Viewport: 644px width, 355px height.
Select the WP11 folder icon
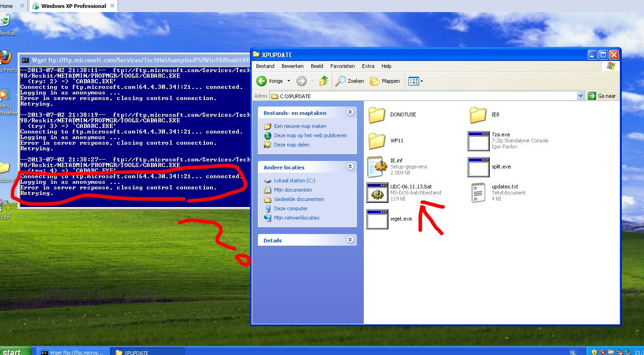pyautogui.click(x=377, y=141)
